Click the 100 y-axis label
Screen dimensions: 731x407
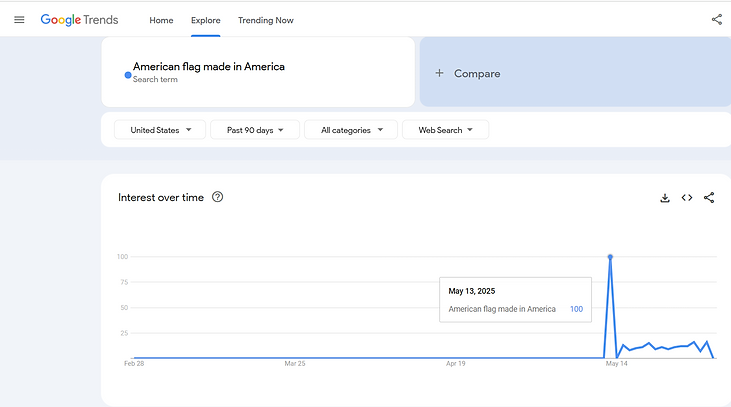pos(122,257)
